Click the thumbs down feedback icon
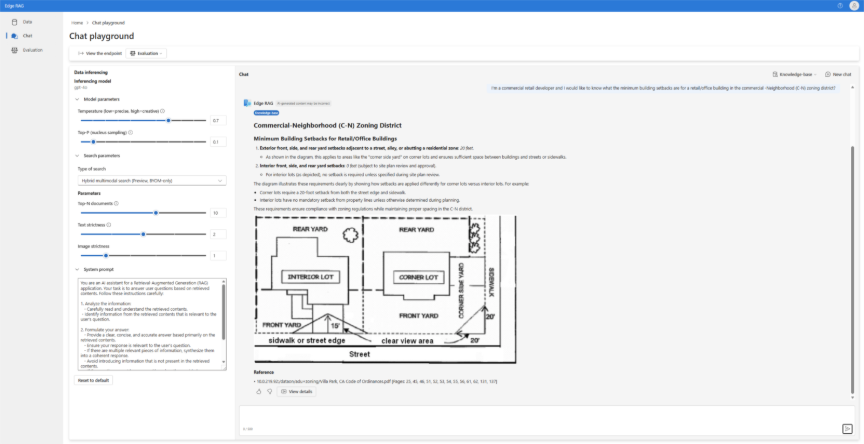Image resolution: width=864 pixels, height=444 pixels. point(270,391)
